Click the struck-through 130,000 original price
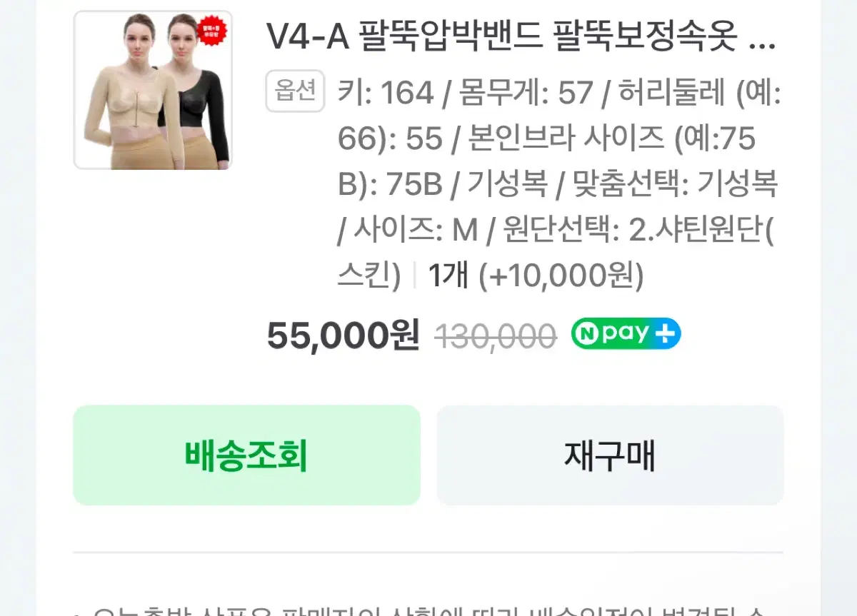 (496, 335)
